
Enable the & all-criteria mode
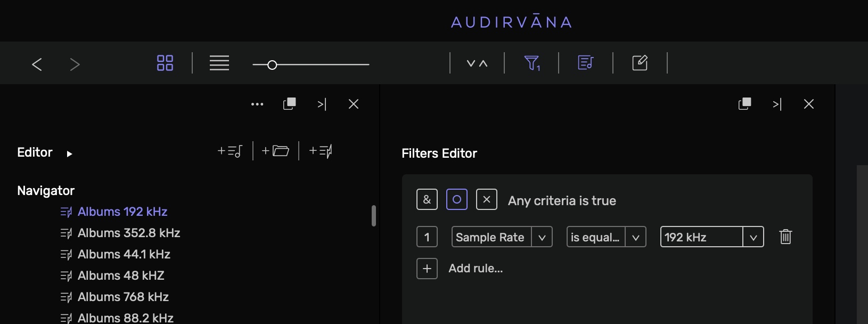[427, 199]
